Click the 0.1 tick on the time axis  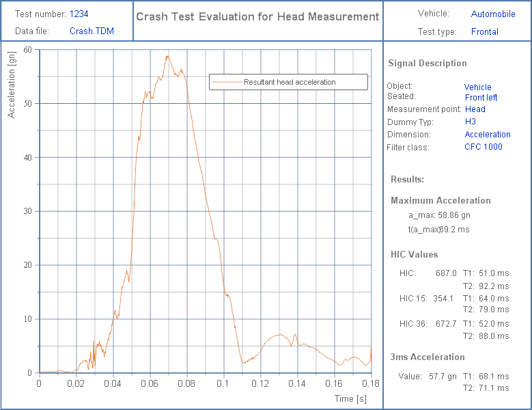(x=223, y=383)
